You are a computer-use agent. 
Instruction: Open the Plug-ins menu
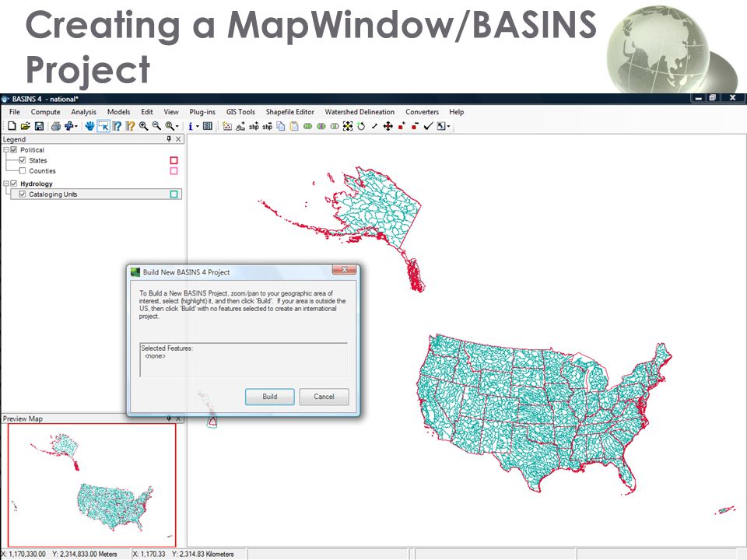click(x=202, y=112)
